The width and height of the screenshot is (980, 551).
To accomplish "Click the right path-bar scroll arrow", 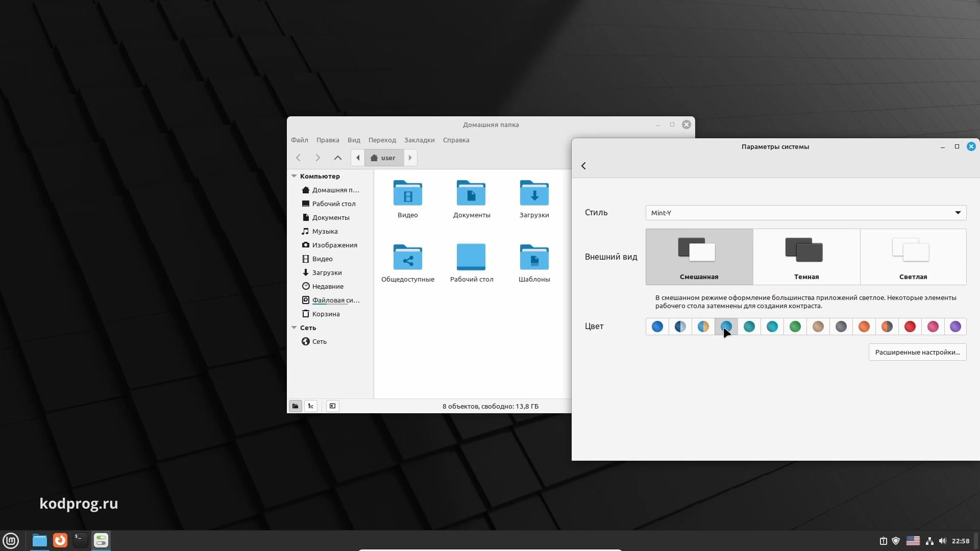I will 410,158.
